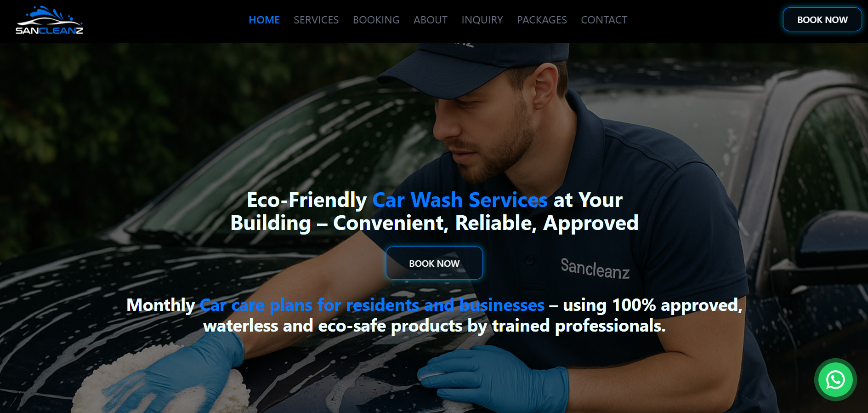Open the WhatsApp chat floating icon
This screenshot has width=868, height=413.
[x=835, y=380]
